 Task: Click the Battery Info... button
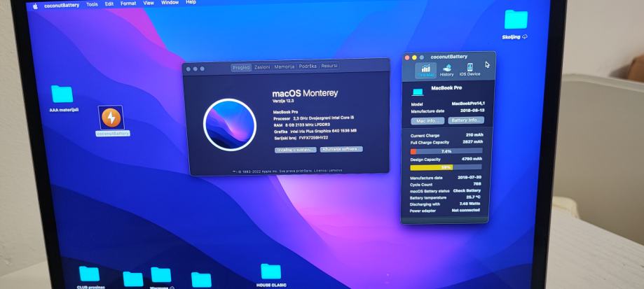tap(466, 120)
